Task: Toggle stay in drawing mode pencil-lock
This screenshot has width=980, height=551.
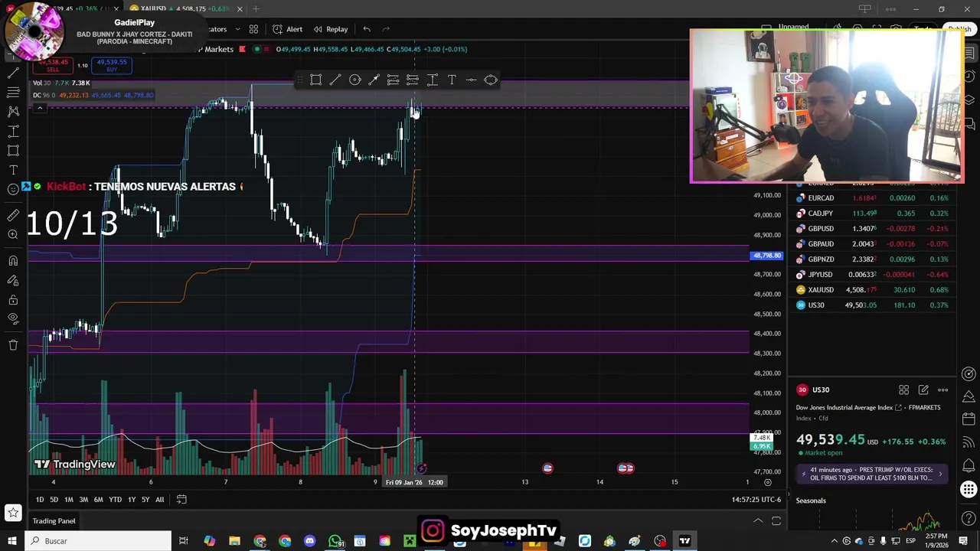Action: (13, 280)
